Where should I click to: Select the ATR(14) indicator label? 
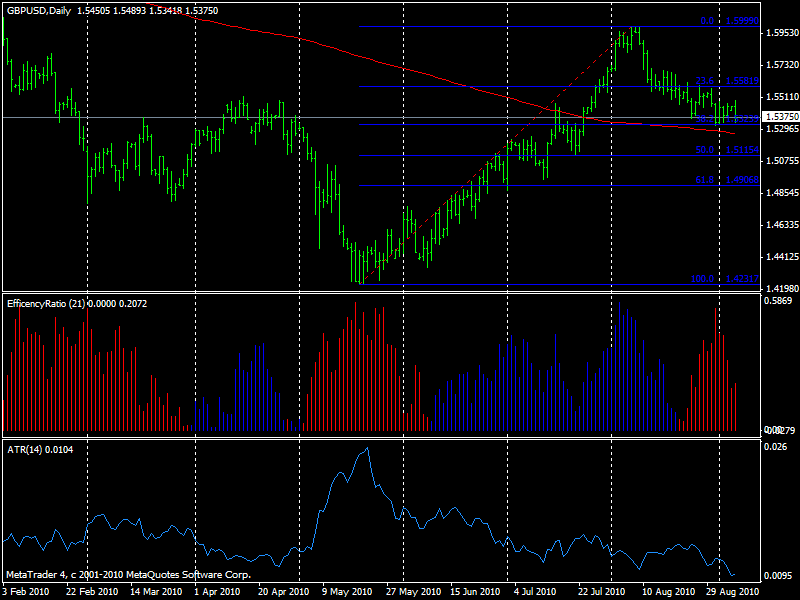(x=23, y=449)
